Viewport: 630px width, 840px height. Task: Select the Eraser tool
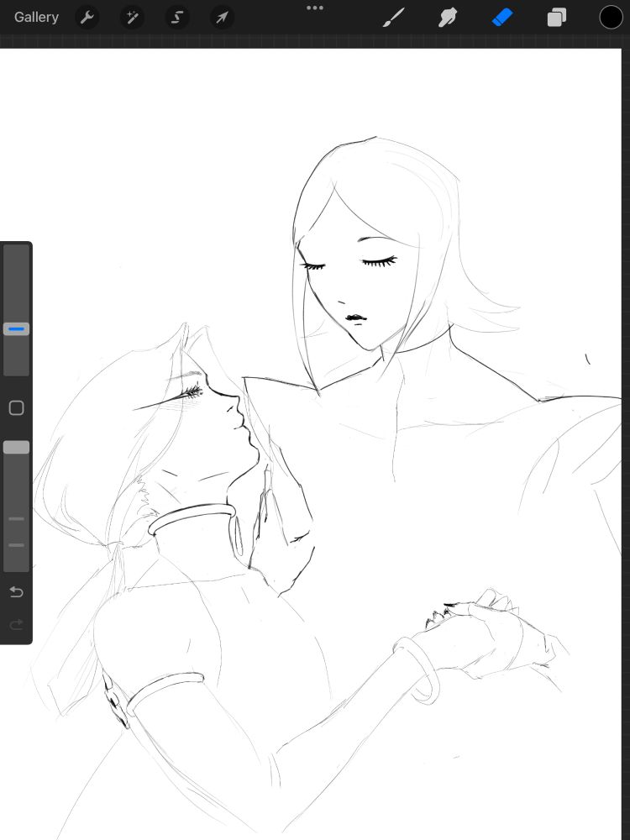[x=502, y=17]
